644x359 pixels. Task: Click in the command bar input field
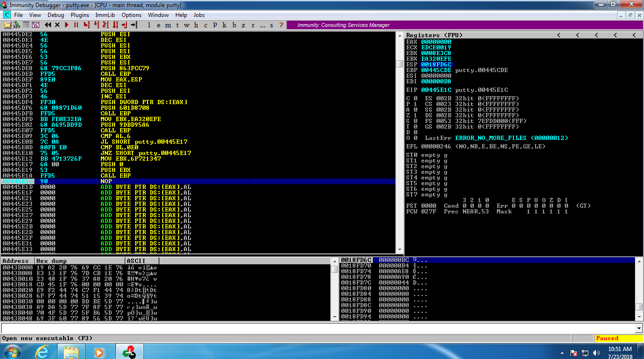point(318,328)
